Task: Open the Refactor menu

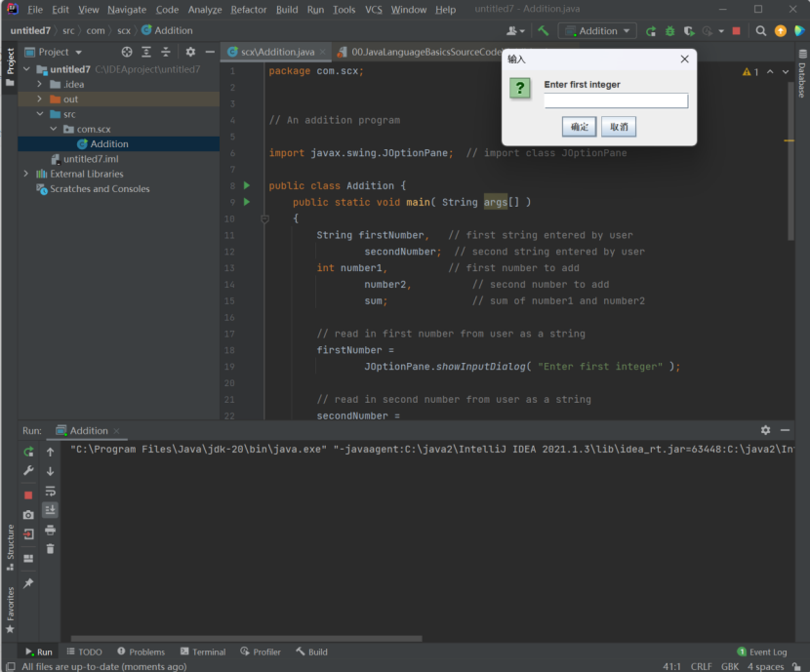Action: point(249,10)
